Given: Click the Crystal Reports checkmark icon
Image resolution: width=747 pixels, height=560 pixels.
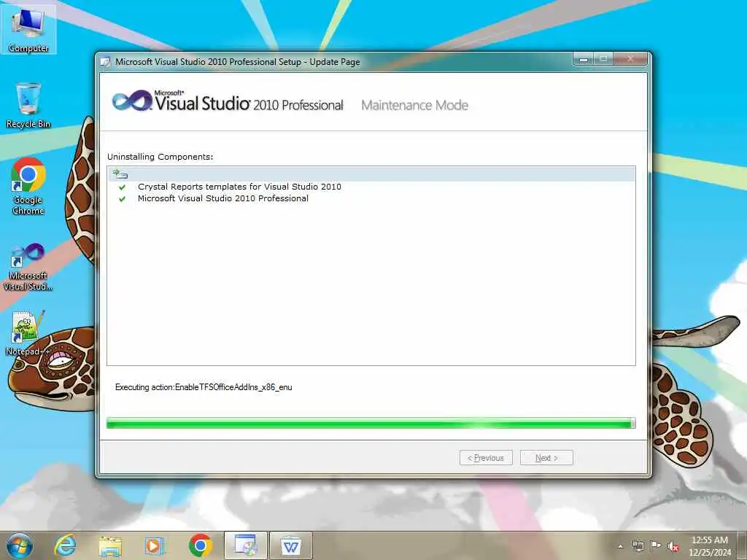Looking at the screenshot, I should click(x=122, y=187).
